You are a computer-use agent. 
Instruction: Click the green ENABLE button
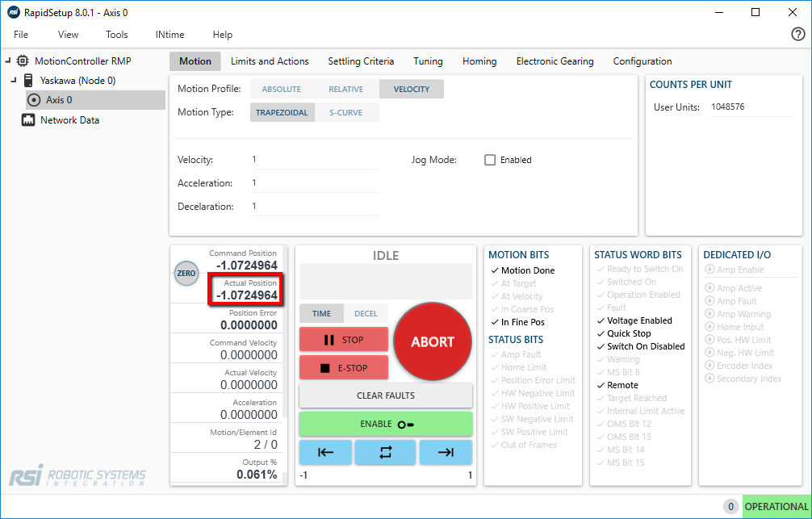386,425
